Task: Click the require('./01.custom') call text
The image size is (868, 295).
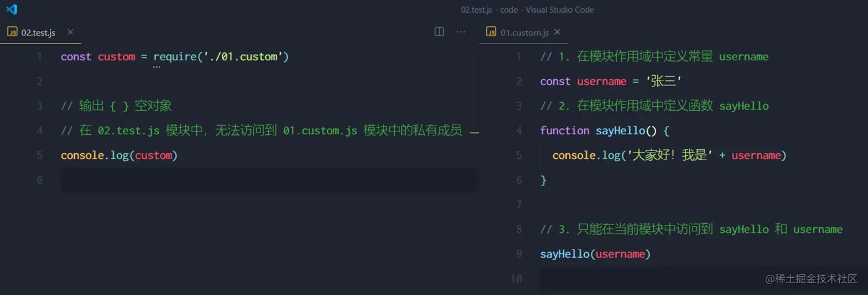Action: [221, 57]
